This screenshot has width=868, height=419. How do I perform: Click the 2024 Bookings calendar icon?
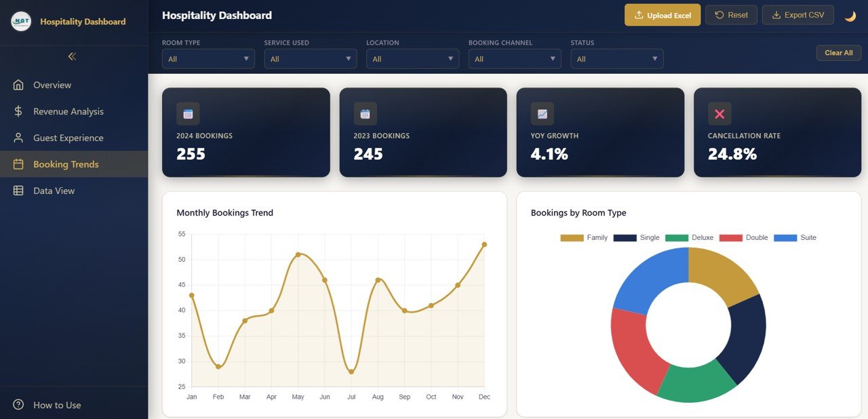tap(187, 113)
